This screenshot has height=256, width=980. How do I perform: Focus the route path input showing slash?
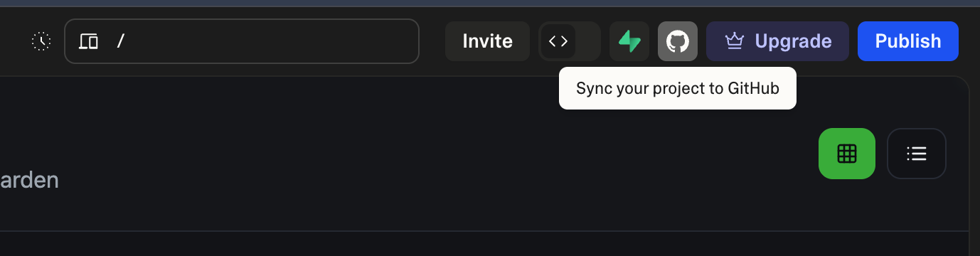242,41
